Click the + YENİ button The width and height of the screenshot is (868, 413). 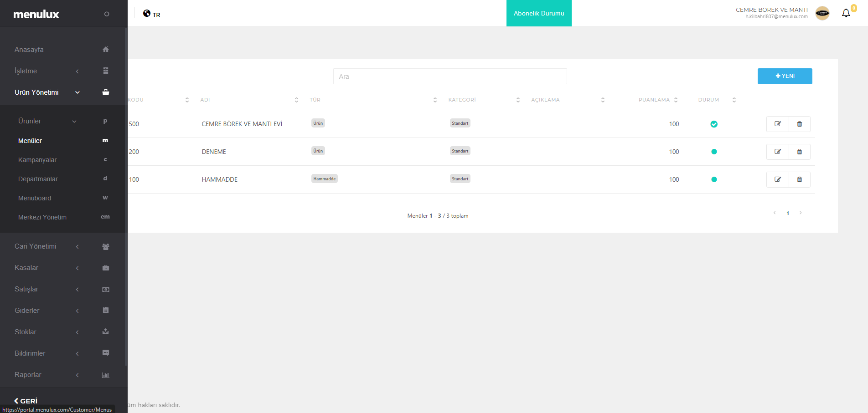click(x=785, y=76)
